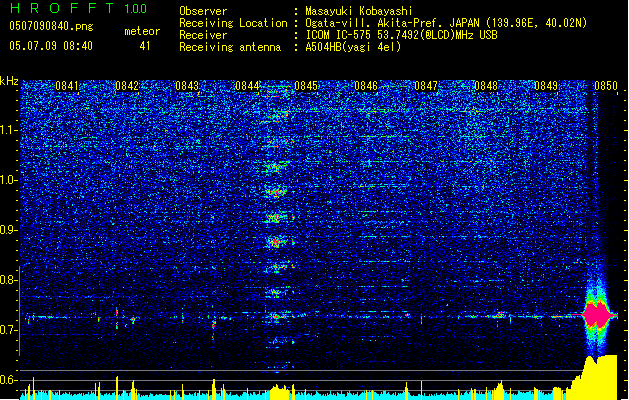Click the date stamp 05.07.09 08:40

(51, 45)
